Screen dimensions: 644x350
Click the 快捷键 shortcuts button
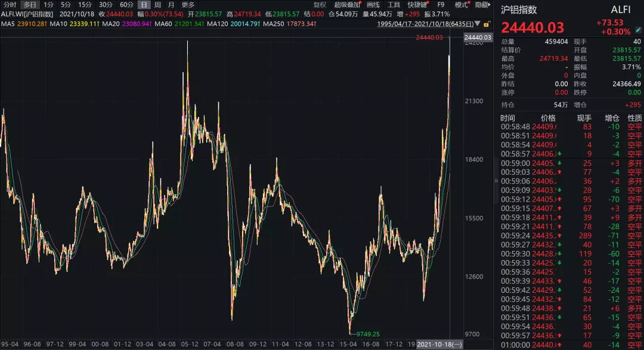click(x=417, y=5)
